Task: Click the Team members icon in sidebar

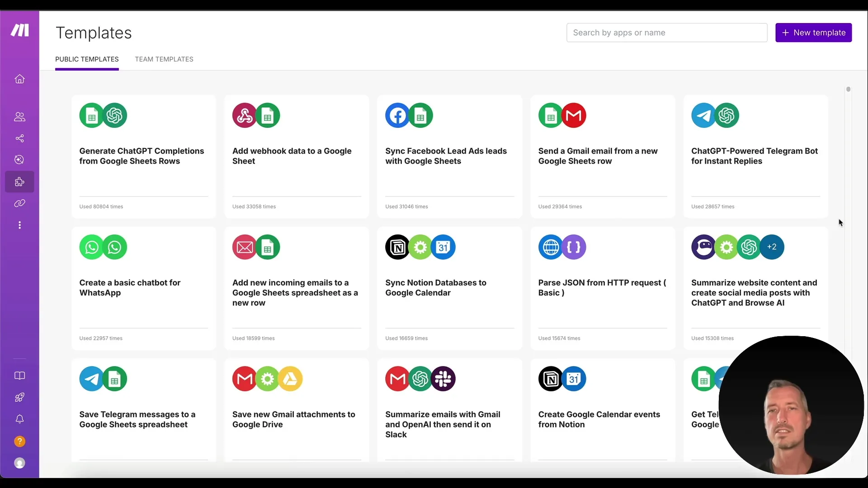Action: click(x=19, y=117)
